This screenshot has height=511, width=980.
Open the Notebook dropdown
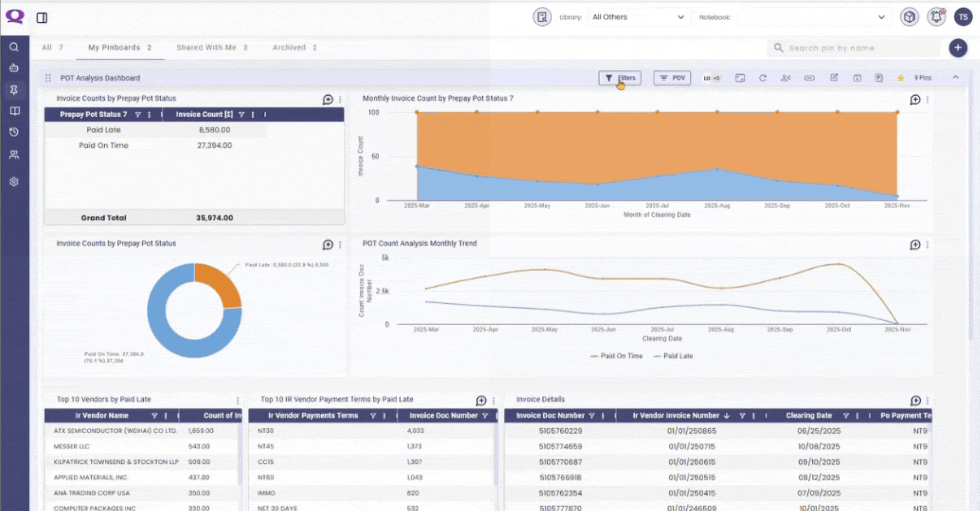pyautogui.click(x=811, y=17)
